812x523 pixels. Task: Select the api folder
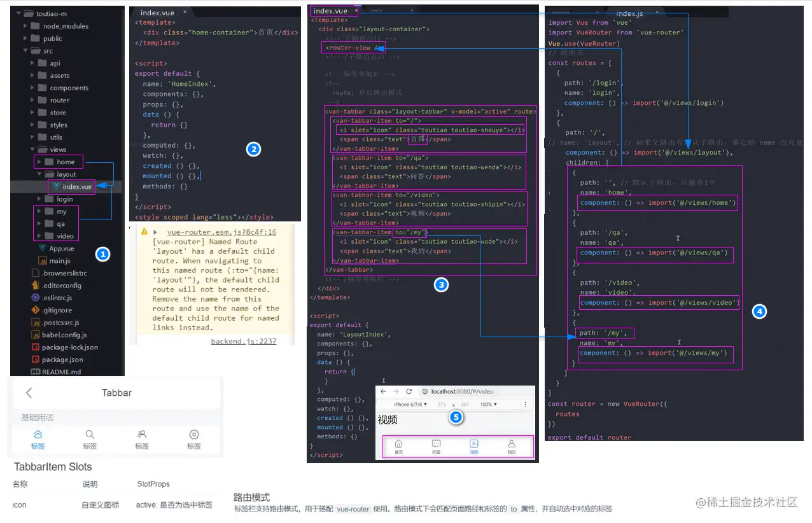tap(49, 63)
